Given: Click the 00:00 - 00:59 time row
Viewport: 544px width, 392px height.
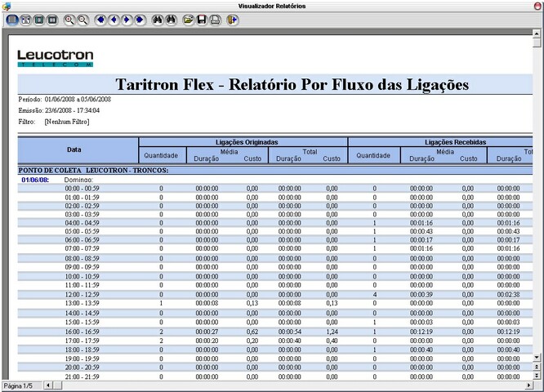Looking at the screenshot, I should (x=275, y=189).
